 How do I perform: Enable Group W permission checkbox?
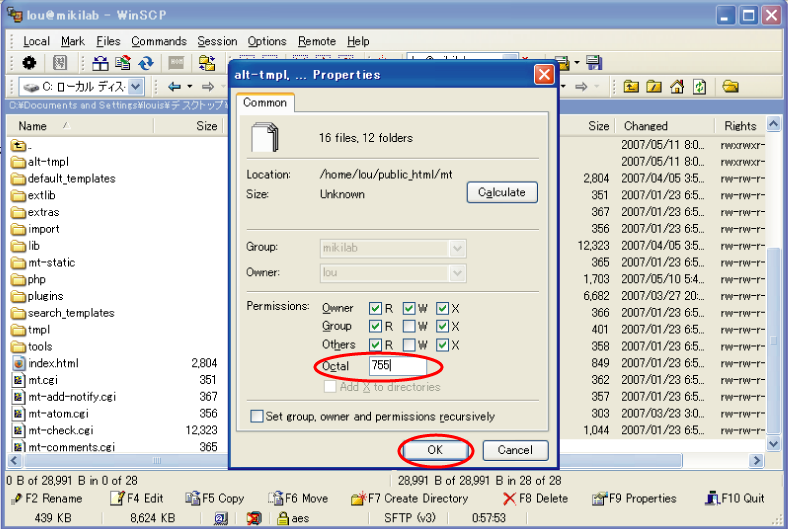tap(409, 327)
